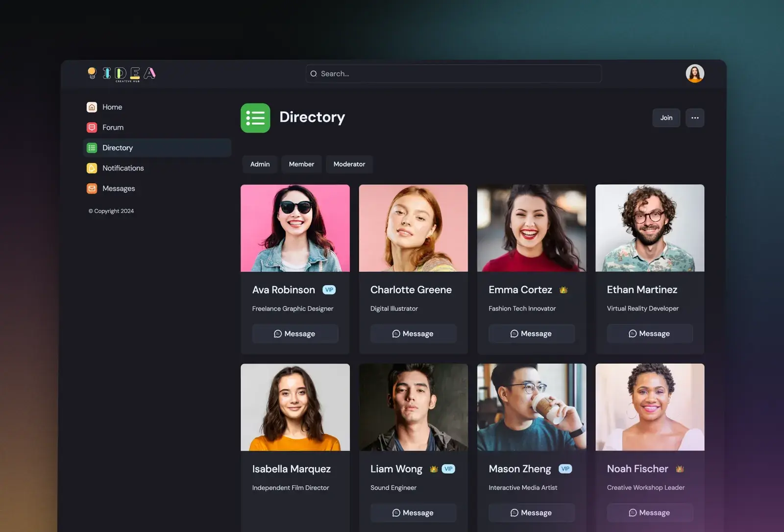784x532 pixels.
Task: Message Charlotte Greene
Action: (x=413, y=334)
